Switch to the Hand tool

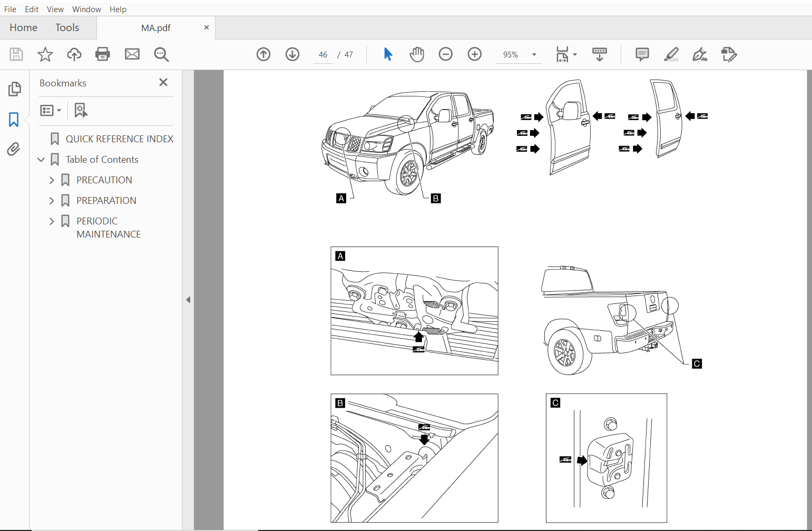[416, 54]
